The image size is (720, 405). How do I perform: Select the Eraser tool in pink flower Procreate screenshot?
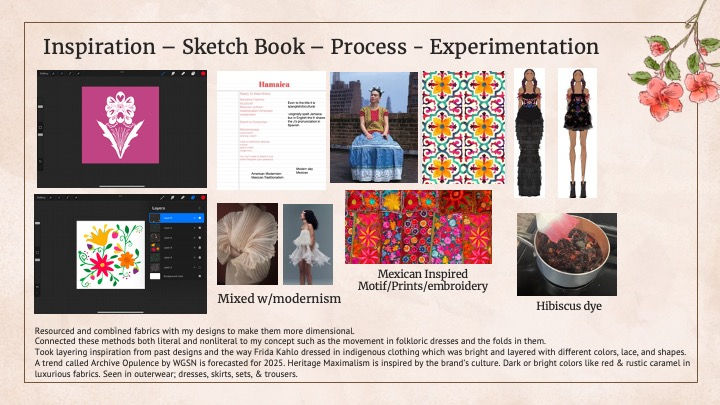183,73
